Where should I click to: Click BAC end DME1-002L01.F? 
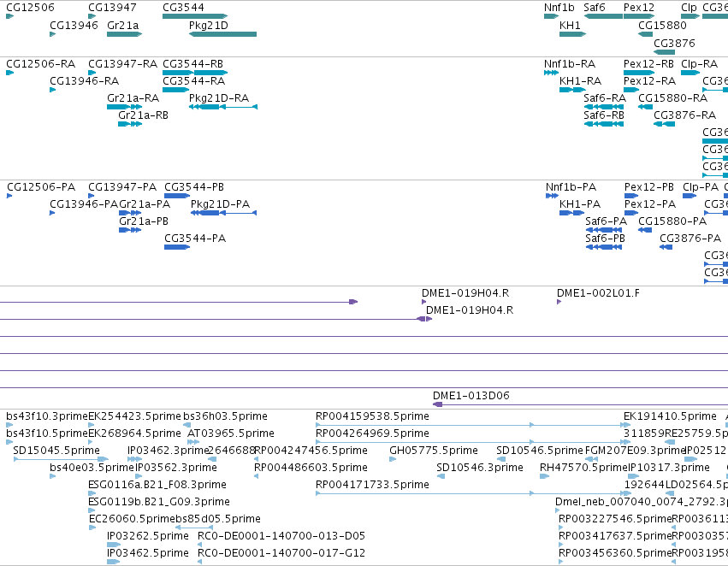598,292
